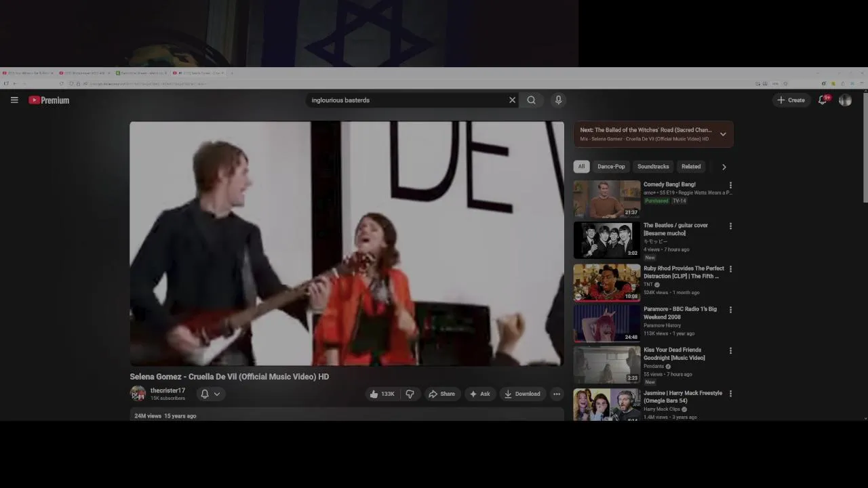868x488 pixels.
Task: Show more filter chips with right arrow
Action: point(724,167)
